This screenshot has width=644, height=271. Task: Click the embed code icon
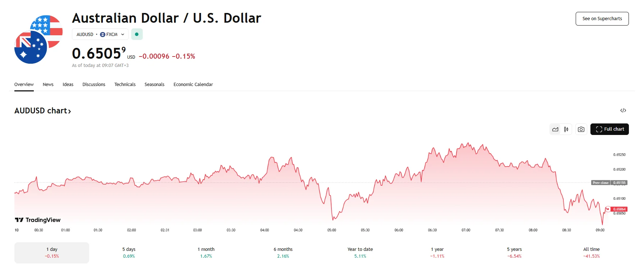coord(623,110)
